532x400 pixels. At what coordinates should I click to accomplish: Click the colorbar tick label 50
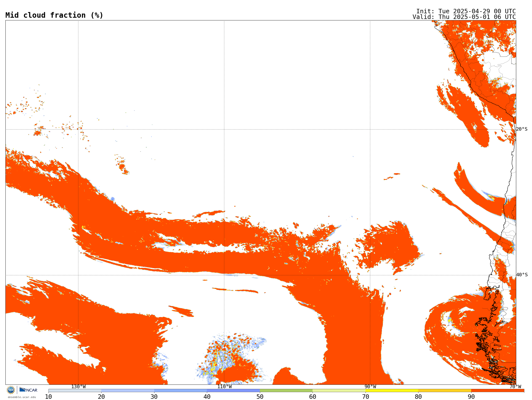point(260,397)
